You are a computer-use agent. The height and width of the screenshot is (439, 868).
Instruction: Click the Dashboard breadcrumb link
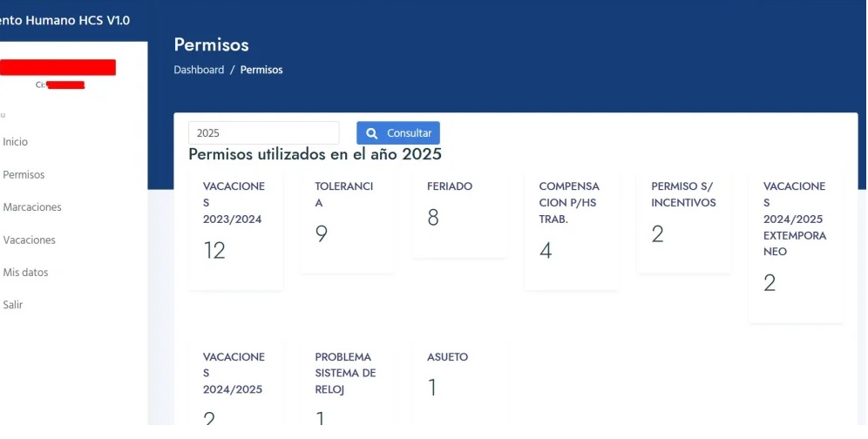tap(199, 70)
